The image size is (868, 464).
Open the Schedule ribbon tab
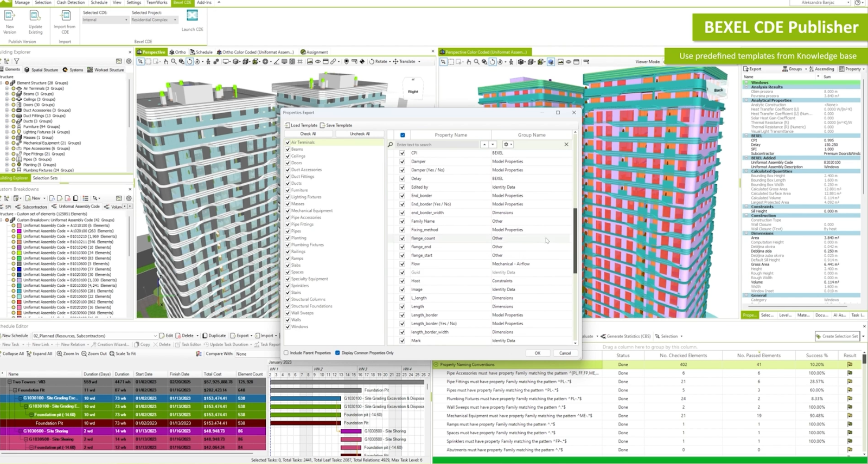point(99,3)
